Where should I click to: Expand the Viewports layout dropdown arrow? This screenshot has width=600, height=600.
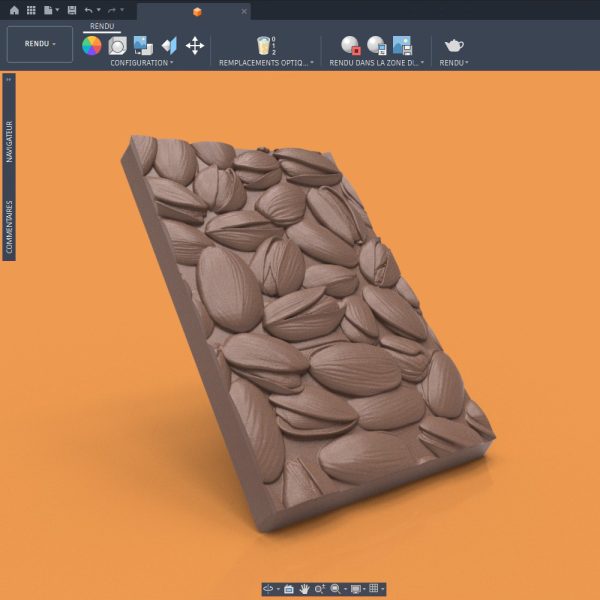click(383, 589)
